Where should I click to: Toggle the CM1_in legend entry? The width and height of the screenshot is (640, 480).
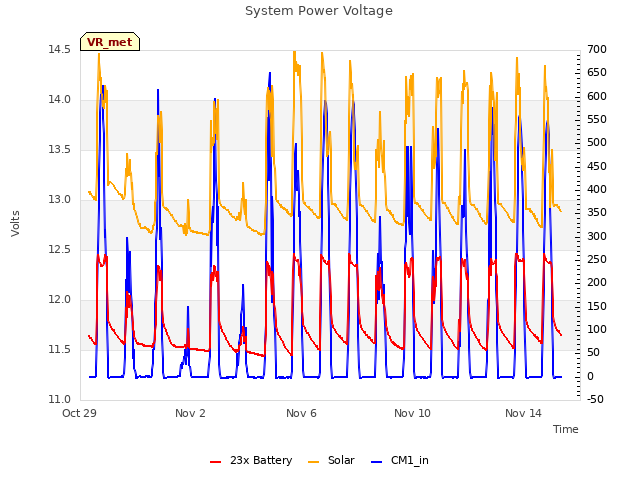tap(400, 460)
